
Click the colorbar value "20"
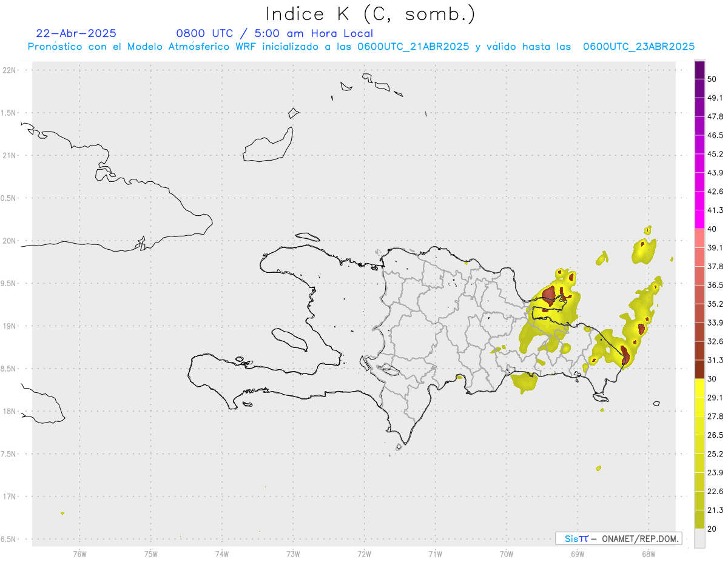click(x=712, y=529)
